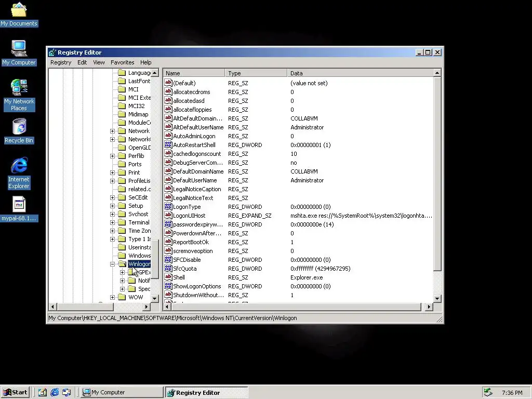
Task: Select the cachedlogonscount value
Action: tap(197, 154)
